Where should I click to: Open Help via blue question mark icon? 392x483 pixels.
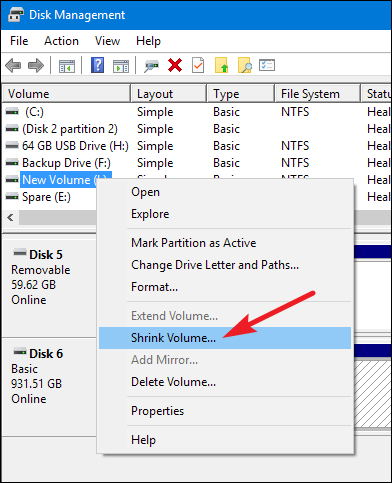click(x=97, y=65)
